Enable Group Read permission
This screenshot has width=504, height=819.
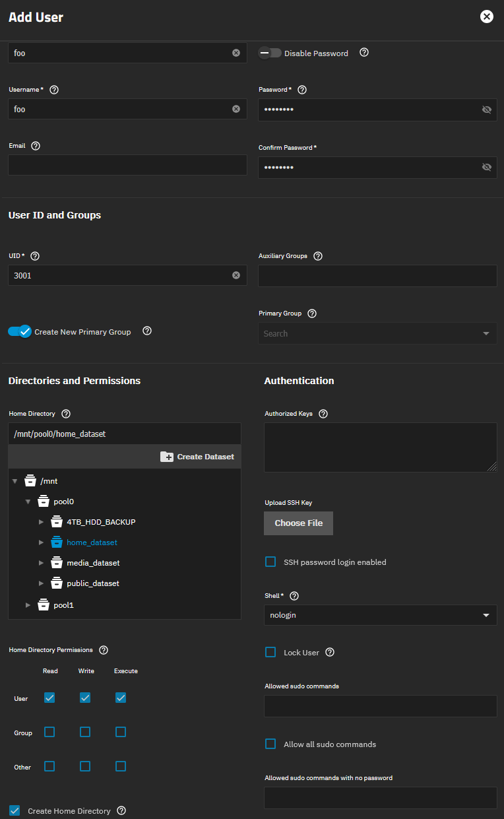coord(49,732)
